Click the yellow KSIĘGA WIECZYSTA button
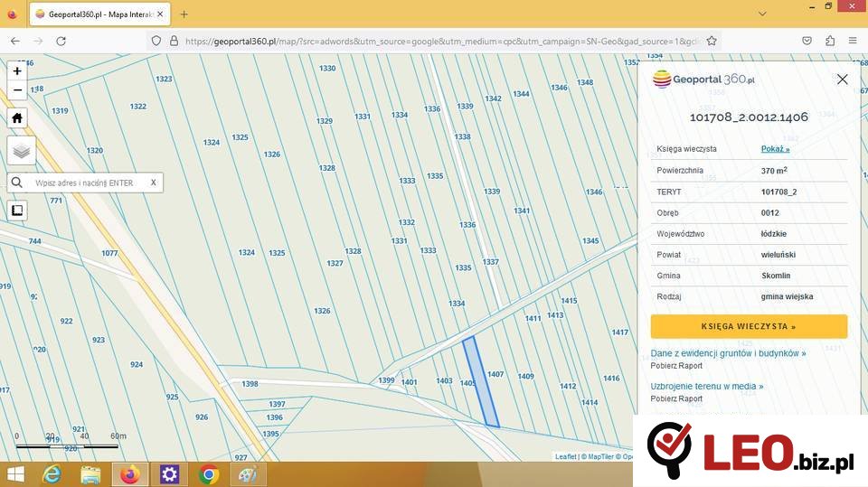This screenshot has height=487, width=868. (749, 326)
